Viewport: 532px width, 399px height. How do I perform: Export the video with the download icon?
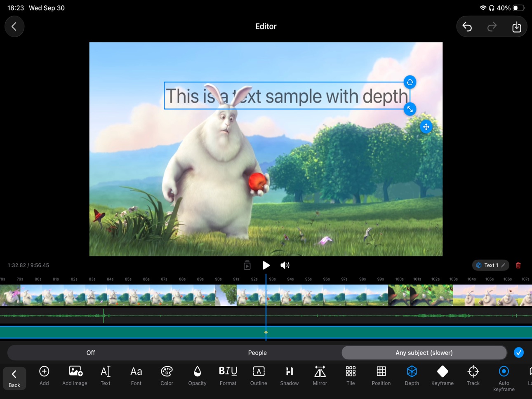pyautogui.click(x=517, y=27)
